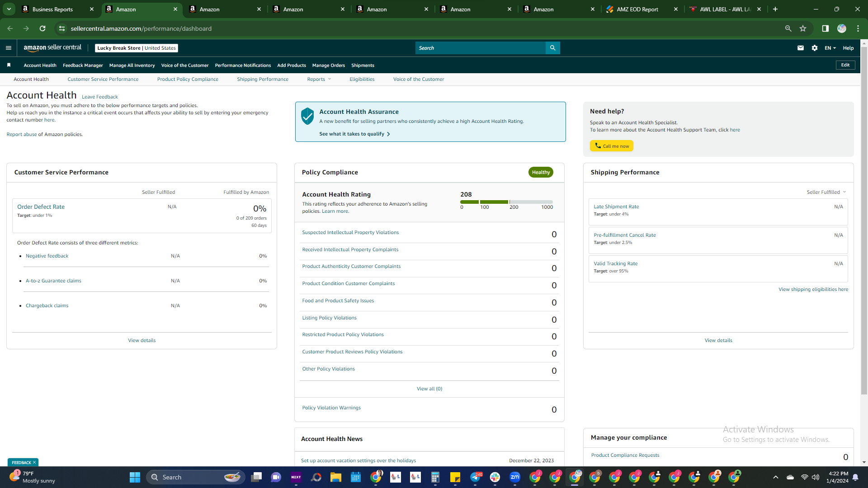Open Voice of the Customer sub-tab
The width and height of the screenshot is (868, 488).
[x=419, y=79]
